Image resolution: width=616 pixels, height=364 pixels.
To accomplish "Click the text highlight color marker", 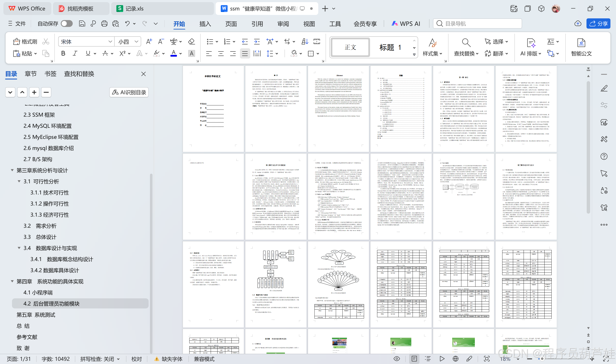I will point(156,53).
